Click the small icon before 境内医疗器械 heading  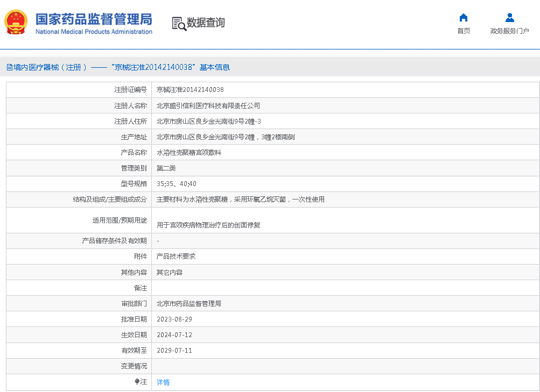pos(9,67)
